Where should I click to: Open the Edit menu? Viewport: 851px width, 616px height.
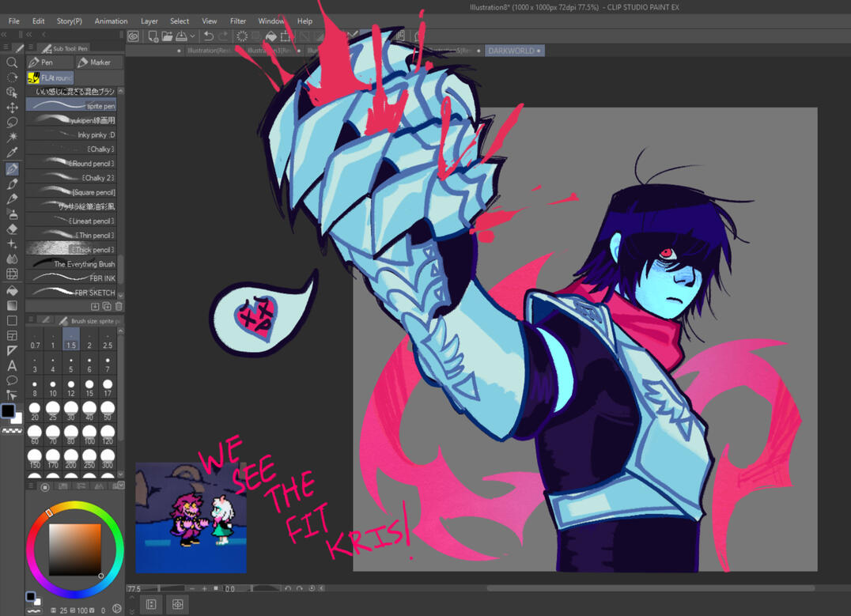[x=38, y=21]
